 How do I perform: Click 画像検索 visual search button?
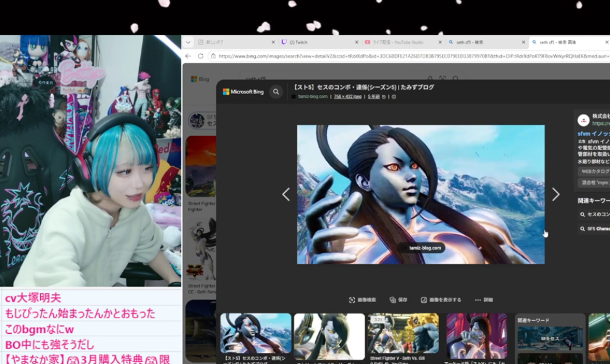point(362,300)
